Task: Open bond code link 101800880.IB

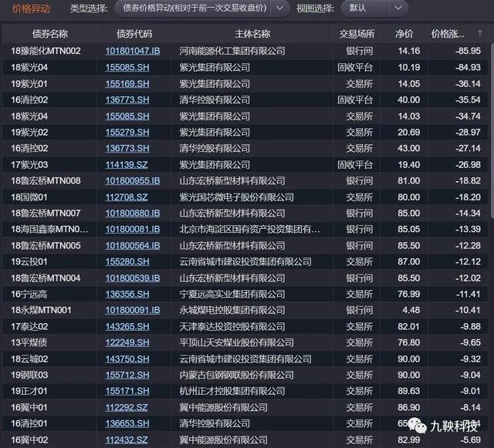Action: coord(133,213)
